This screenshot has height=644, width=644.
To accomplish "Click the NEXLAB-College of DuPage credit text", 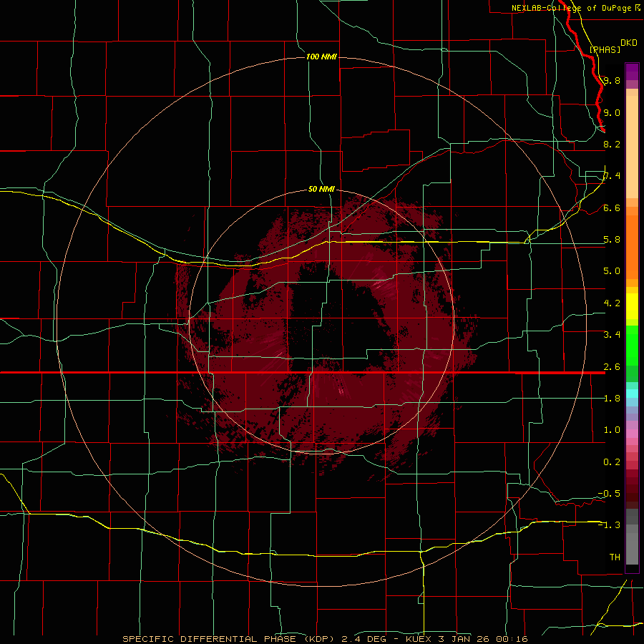I will tap(571, 8).
